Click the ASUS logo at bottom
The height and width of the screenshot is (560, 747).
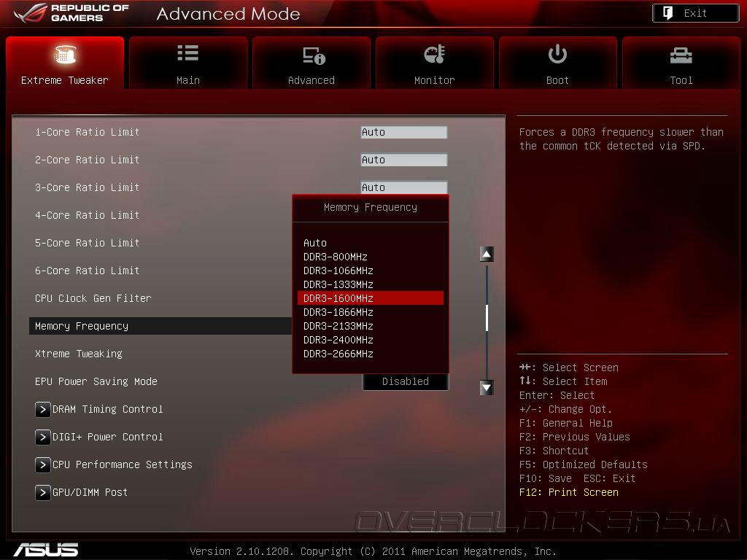click(x=46, y=550)
